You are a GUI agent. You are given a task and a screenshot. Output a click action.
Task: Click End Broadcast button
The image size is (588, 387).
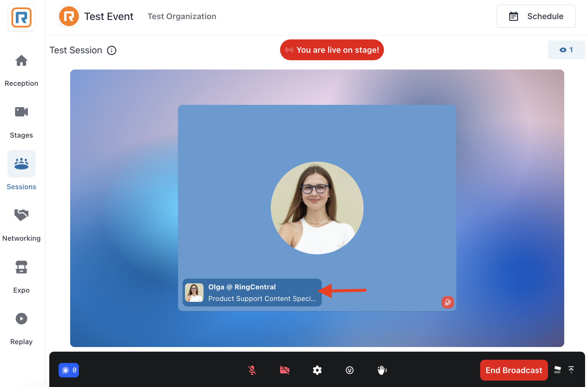pos(514,370)
